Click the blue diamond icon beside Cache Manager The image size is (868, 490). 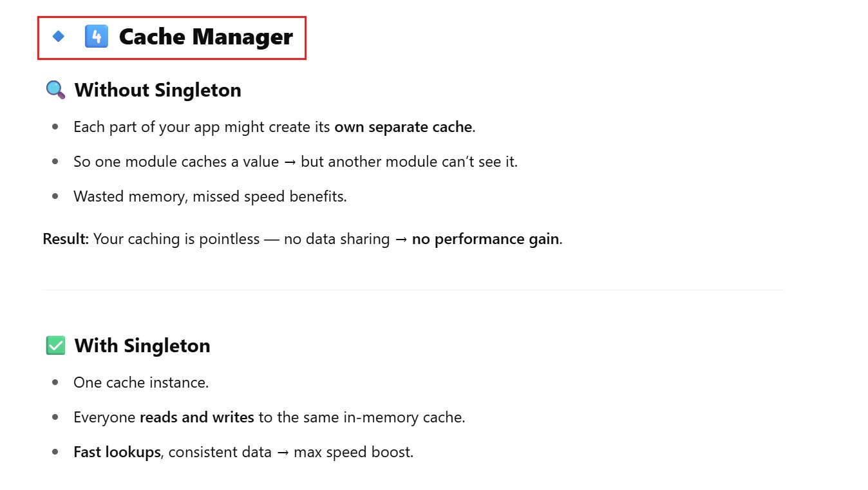click(x=59, y=37)
